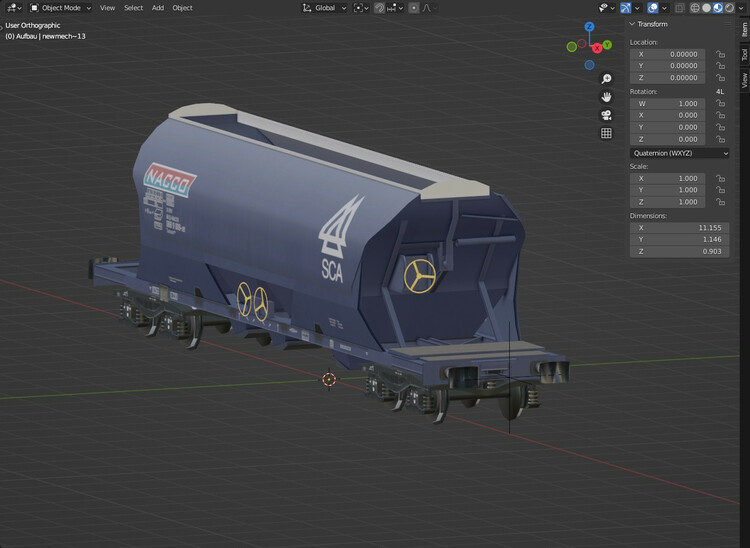
Task: Click the Transform panel drag grip
Action: tap(728, 24)
